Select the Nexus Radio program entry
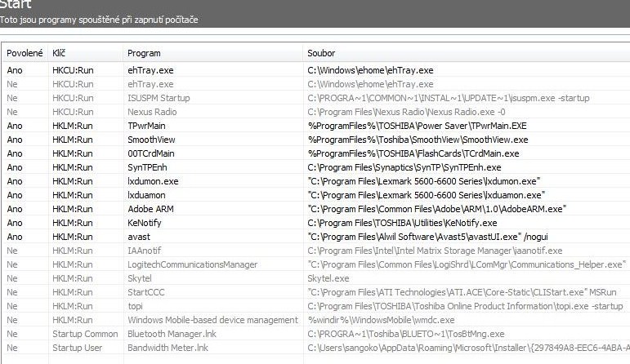 [x=152, y=112]
